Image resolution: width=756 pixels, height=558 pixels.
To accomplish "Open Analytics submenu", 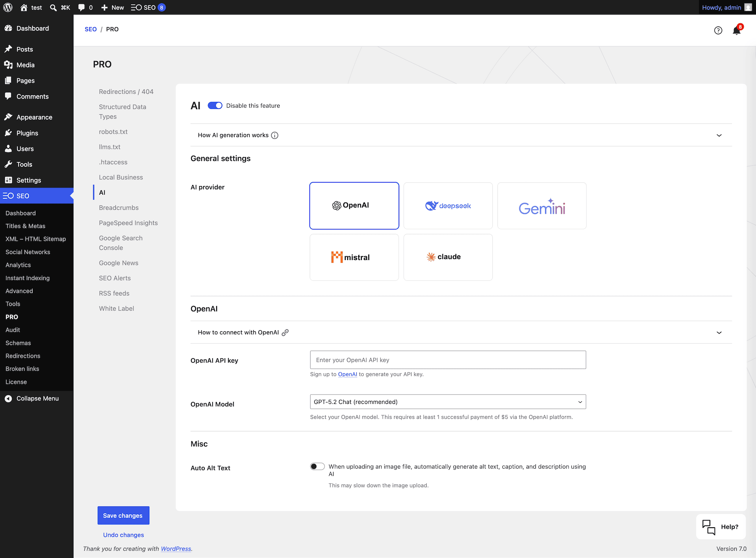I will pos(18,265).
